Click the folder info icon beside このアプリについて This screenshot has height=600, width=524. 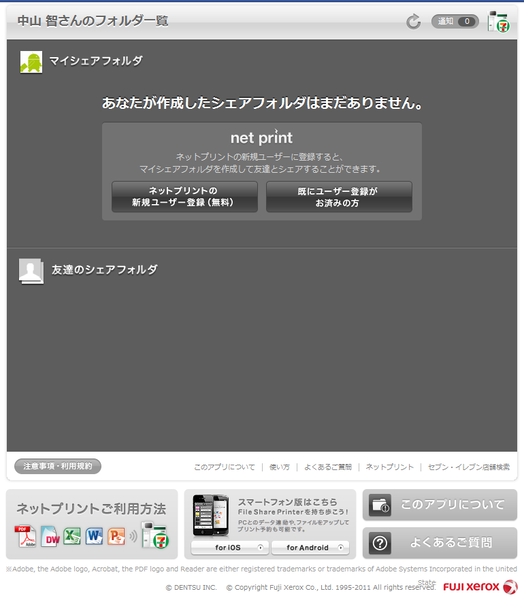[380, 505]
